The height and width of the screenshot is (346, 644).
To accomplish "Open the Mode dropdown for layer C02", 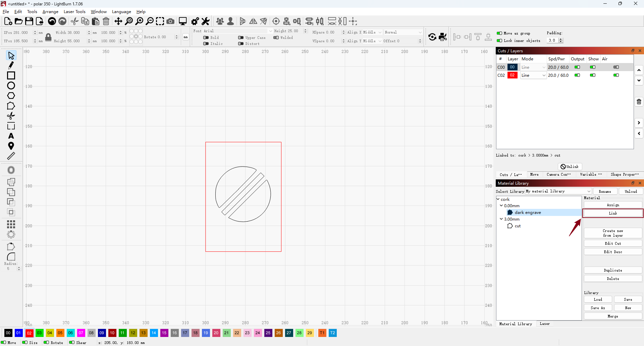I will point(533,75).
